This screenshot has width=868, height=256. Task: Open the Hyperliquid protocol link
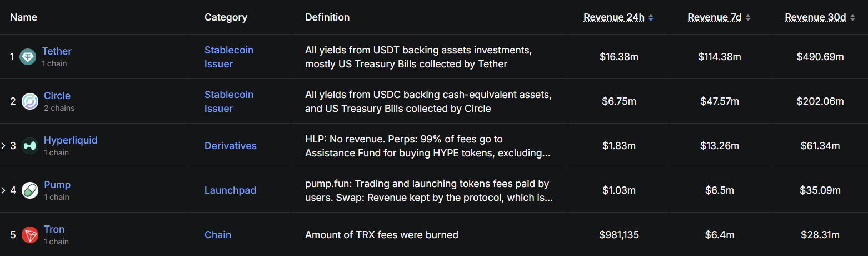[x=71, y=140]
